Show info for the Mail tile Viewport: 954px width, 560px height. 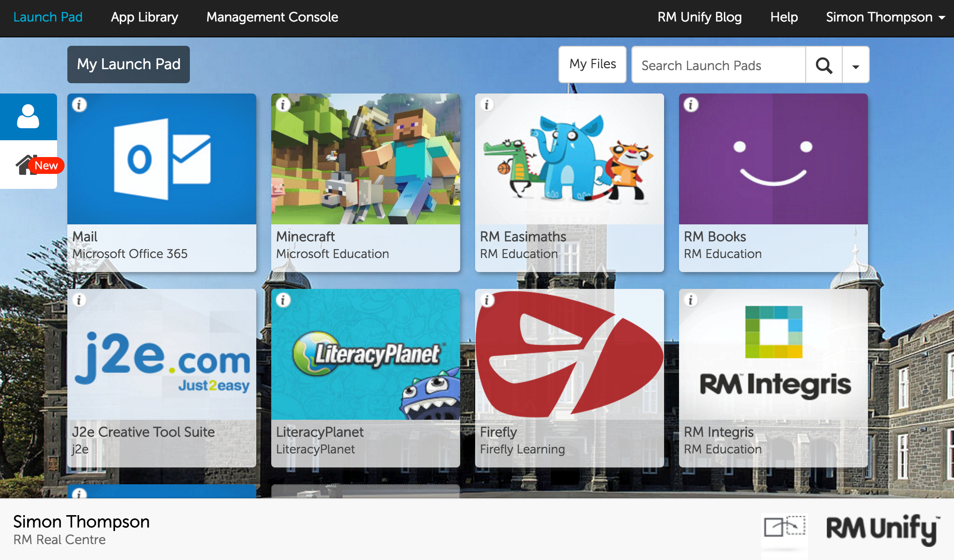(x=79, y=105)
